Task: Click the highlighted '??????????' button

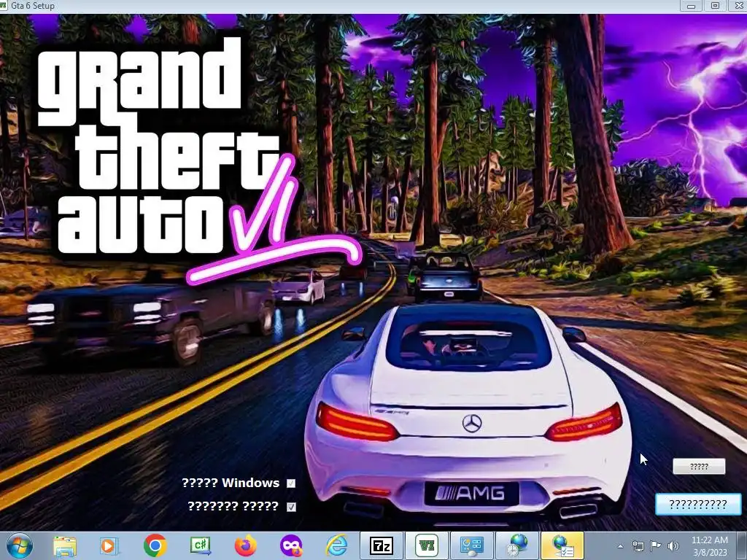Action: [698, 505]
